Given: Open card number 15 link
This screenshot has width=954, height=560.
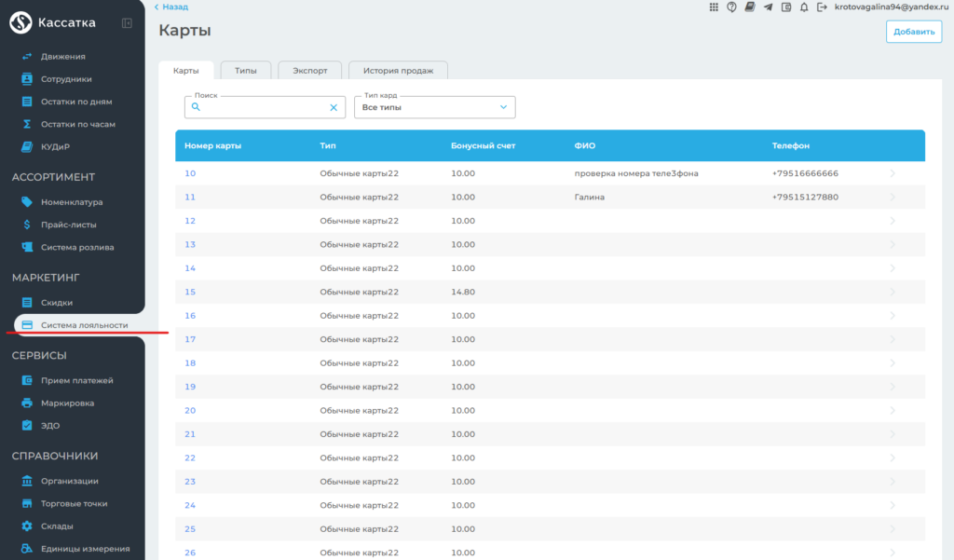Looking at the screenshot, I should click(190, 292).
